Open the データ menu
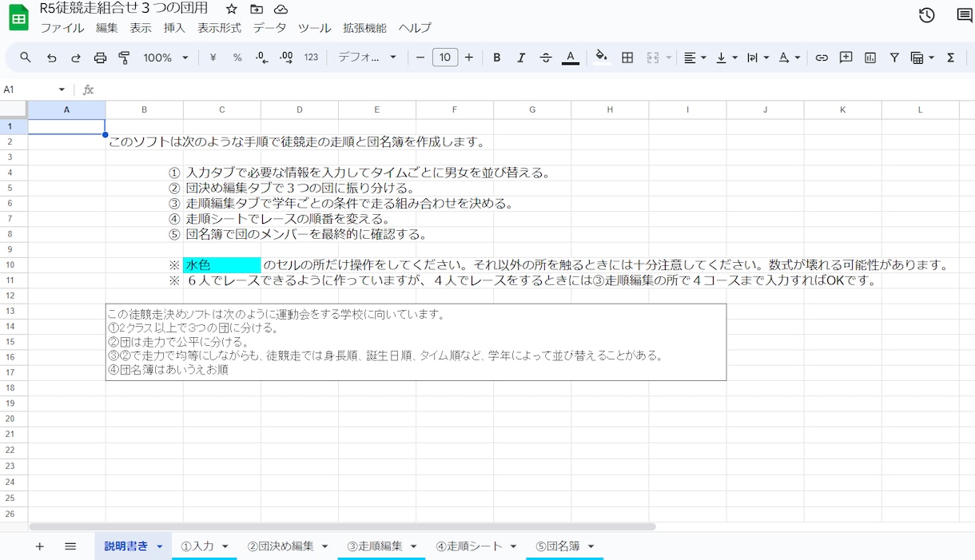This screenshot has height=560, width=975. coord(270,28)
